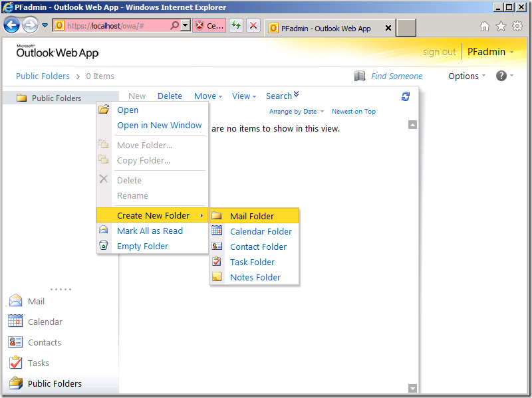Click the Contacts card icon in navigation pane
Screen dimensions: 532x398
pos(15,342)
